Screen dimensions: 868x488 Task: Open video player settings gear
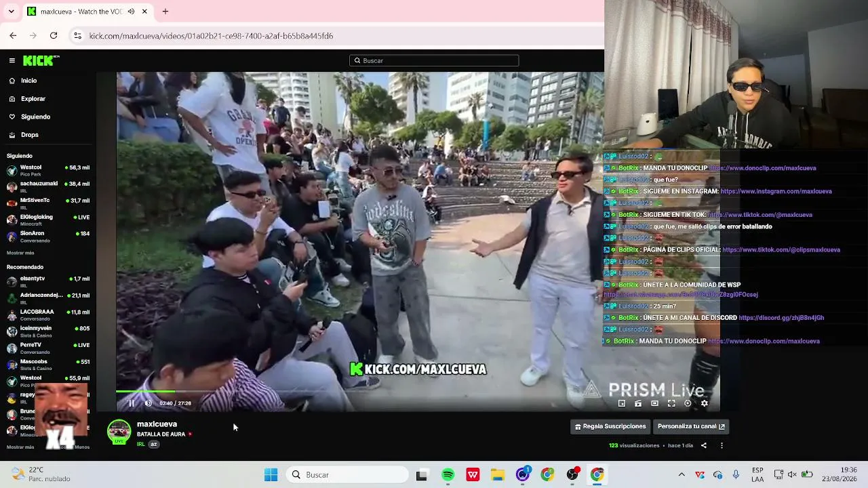coord(704,403)
